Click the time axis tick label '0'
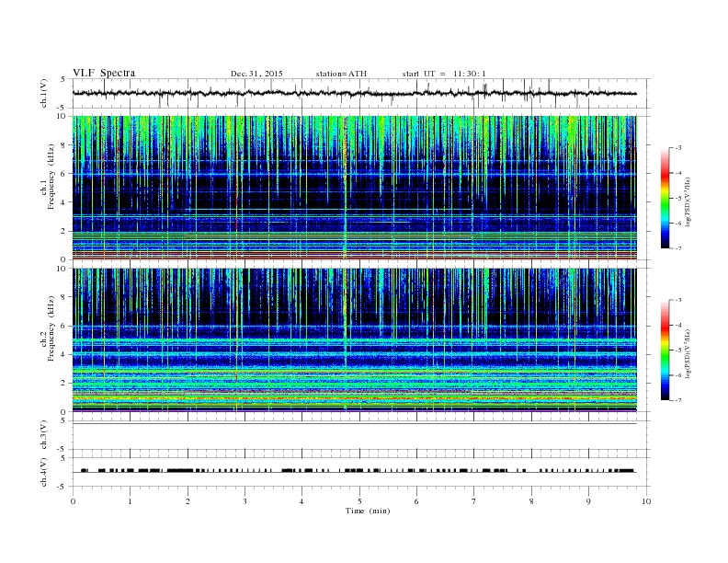The width and height of the screenshot is (728, 563). click(x=73, y=501)
